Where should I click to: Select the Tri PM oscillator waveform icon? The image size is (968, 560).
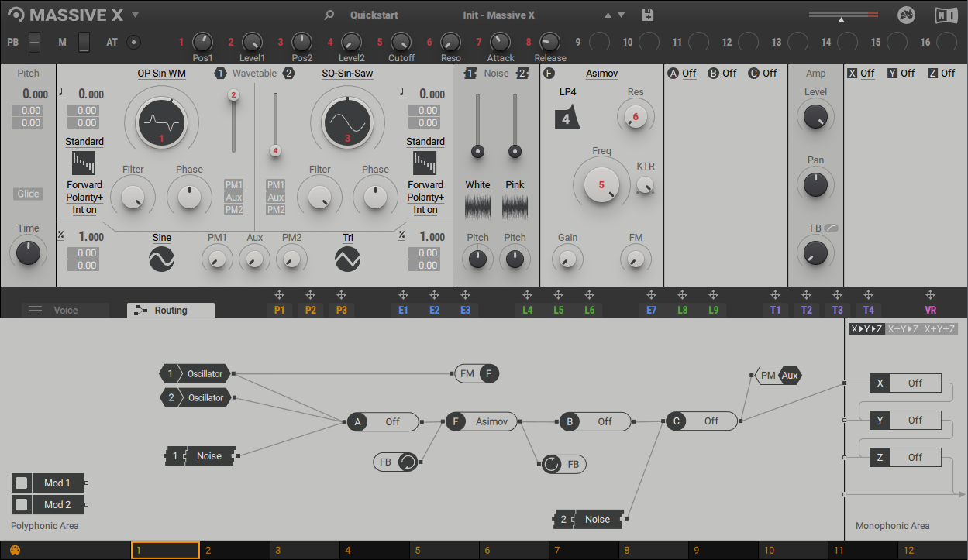pyautogui.click(x=348, y=259)
